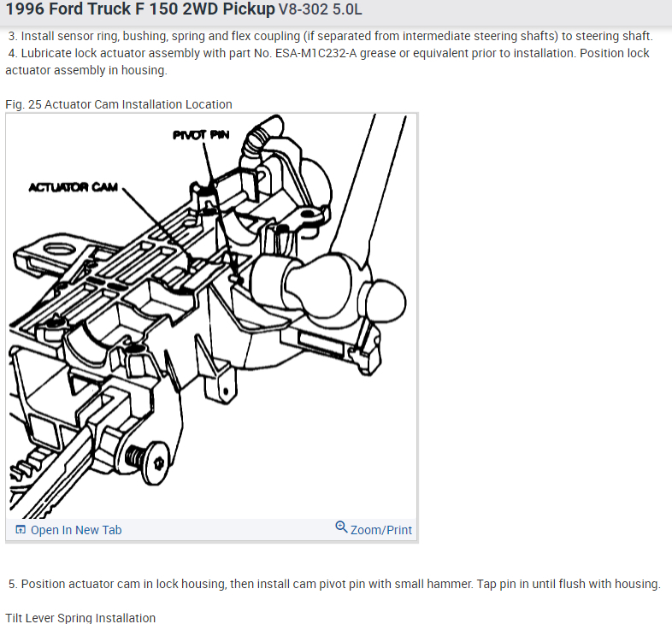Click the Zoom/Print magnifier icon
This screenshot has width=672, height=624.
point(341,527)
